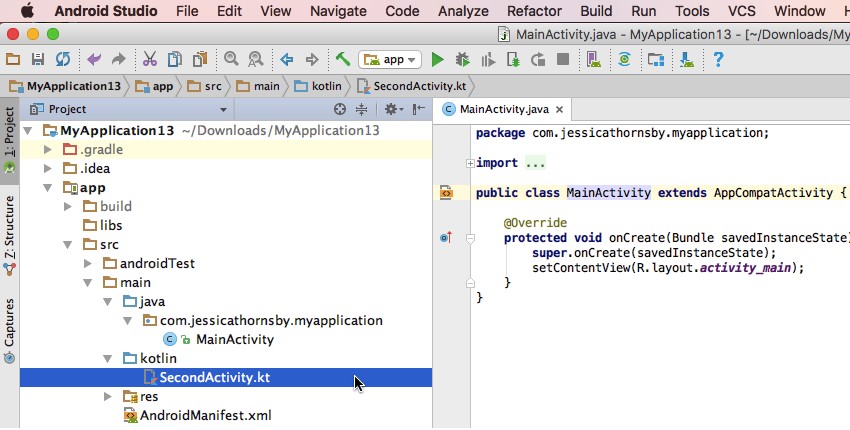Screen dimensions: 850x430
Task: Toggle the Captures side tool window
Action: (x=9, y=331)
